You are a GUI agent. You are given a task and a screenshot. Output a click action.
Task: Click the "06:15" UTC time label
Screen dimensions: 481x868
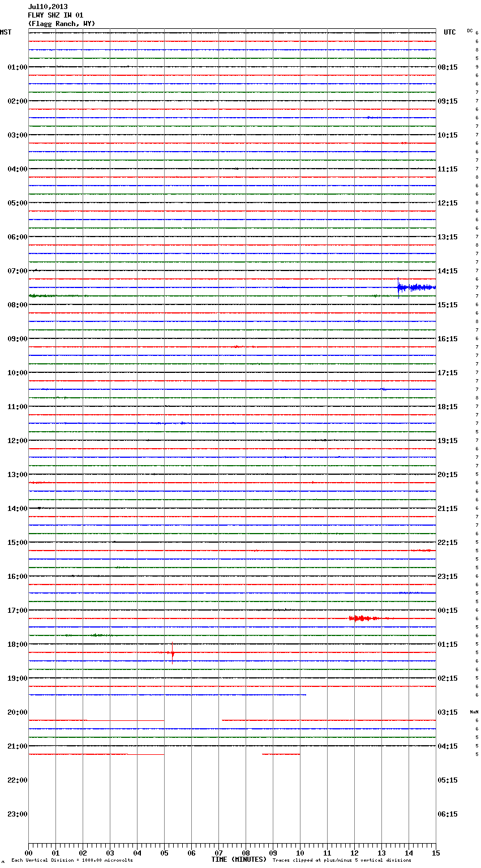[448, 814]
